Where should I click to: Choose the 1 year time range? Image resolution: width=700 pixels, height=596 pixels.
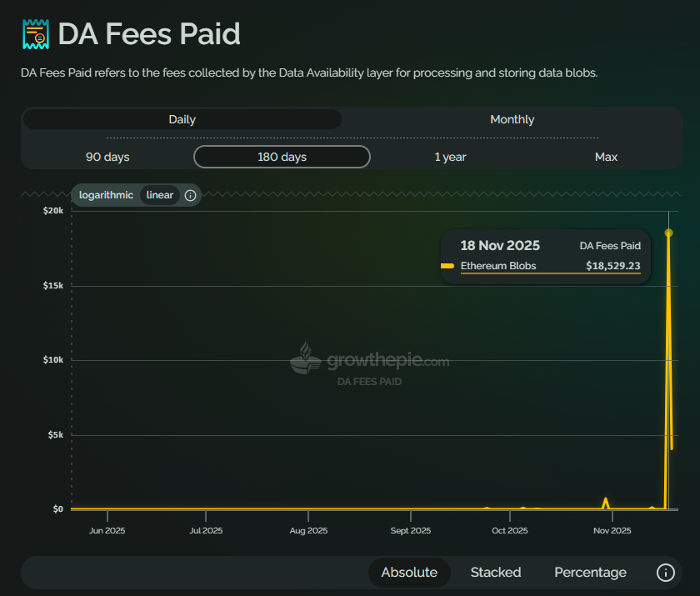[x=450, y=157]
